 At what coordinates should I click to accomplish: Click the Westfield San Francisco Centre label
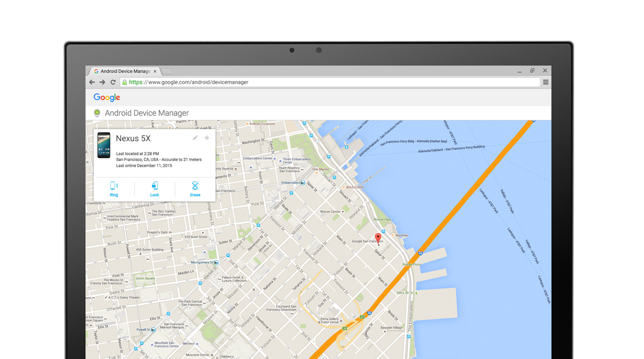pyautogui.click(x=166, y=345)
